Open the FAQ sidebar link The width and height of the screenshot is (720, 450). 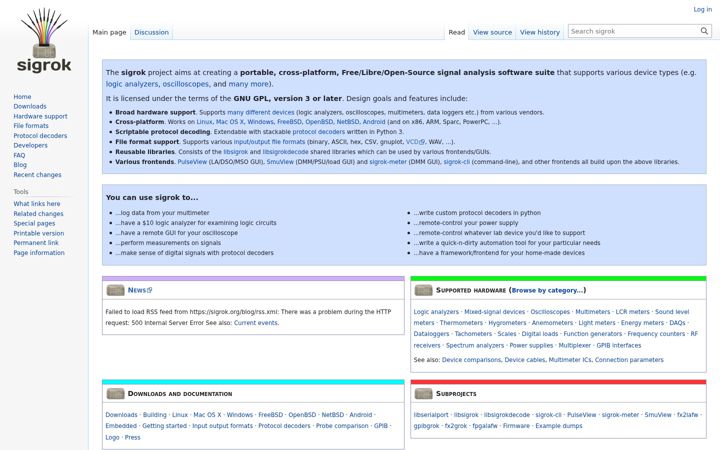click(x=19, y=156)
